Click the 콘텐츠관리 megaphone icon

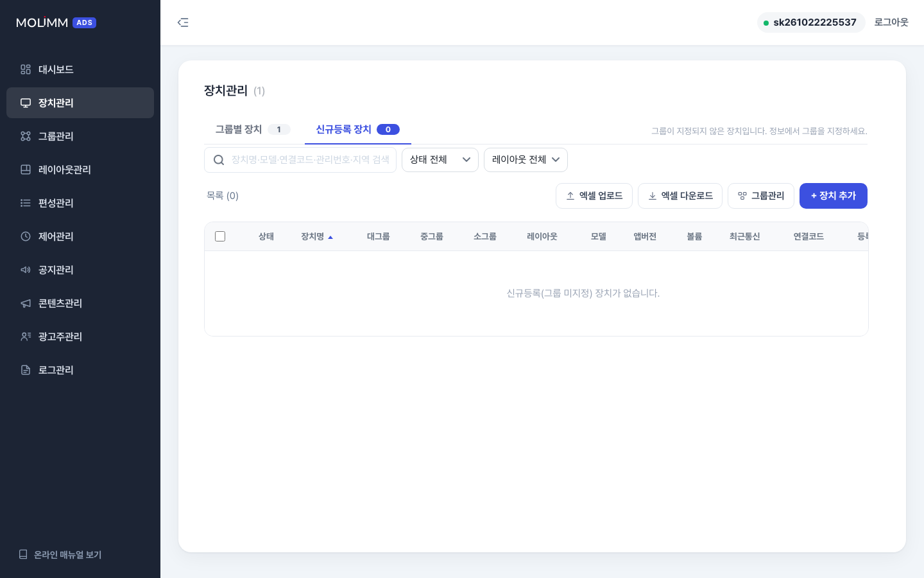click(26, 303)
